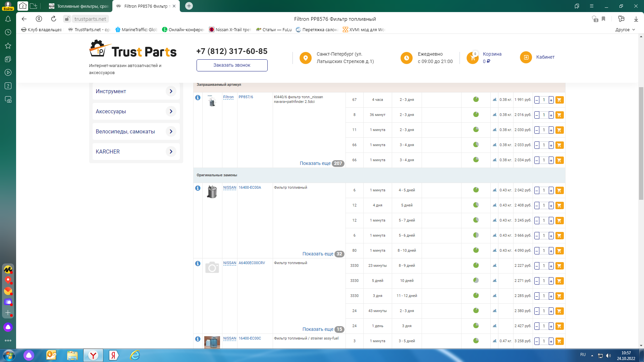Screen dimensions: 644x362
Task: Open info for NISSAN A6400EC00CRV
Action: pyautogui.click(x=198, y=263)
